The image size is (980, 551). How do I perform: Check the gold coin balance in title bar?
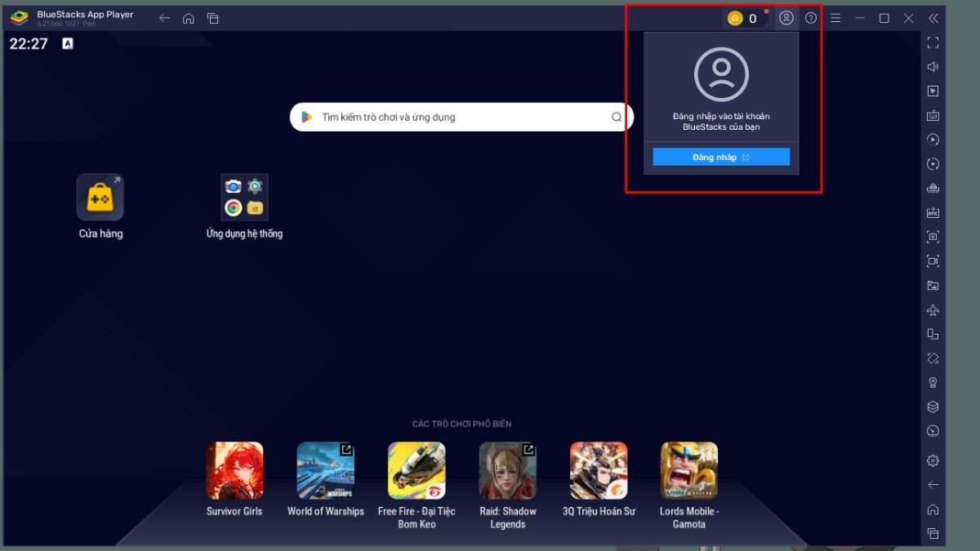click(744, 18)
